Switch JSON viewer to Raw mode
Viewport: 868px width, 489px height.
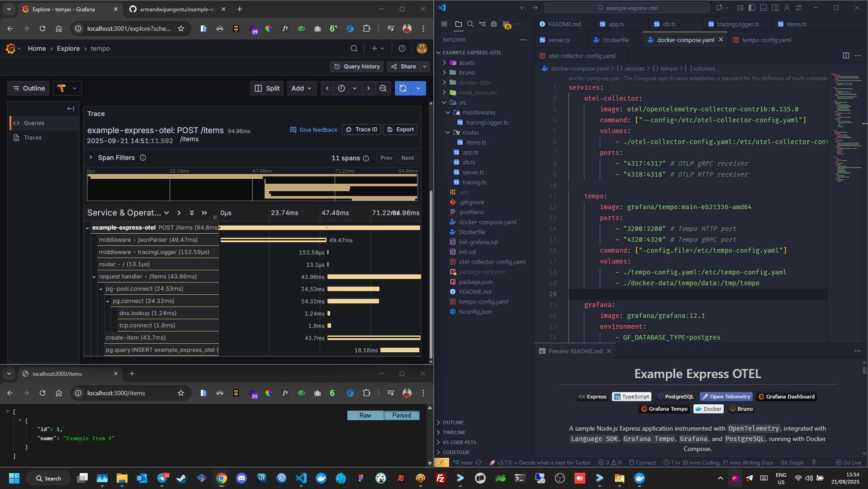(365, 416)
